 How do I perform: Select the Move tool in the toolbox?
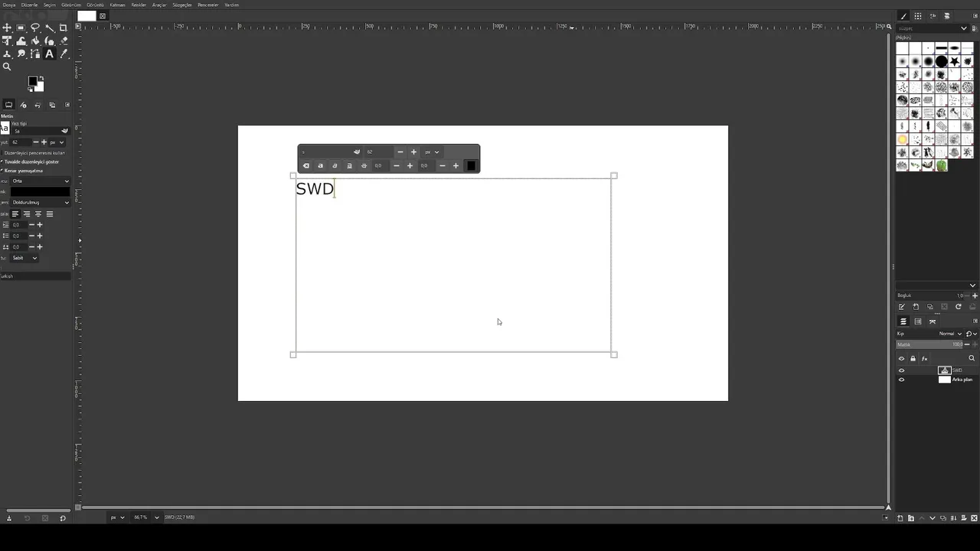click(7, 28)
